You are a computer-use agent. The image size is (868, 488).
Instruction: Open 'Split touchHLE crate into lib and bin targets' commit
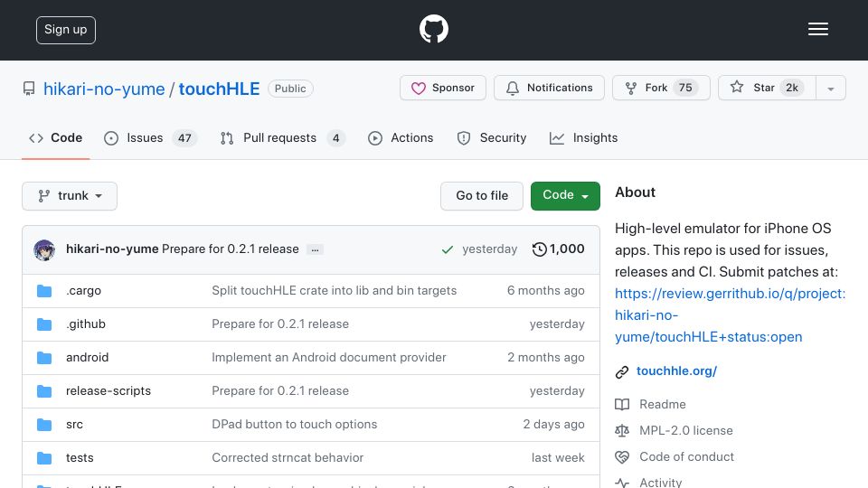[x=335, y=291]
